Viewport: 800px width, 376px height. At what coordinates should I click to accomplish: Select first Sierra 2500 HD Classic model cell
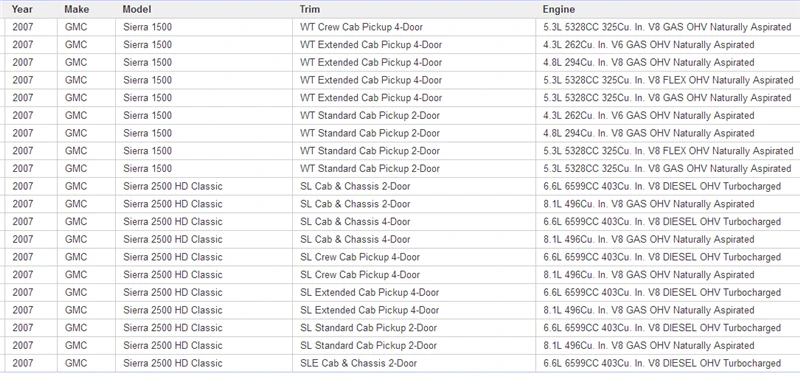coord(172,186)
